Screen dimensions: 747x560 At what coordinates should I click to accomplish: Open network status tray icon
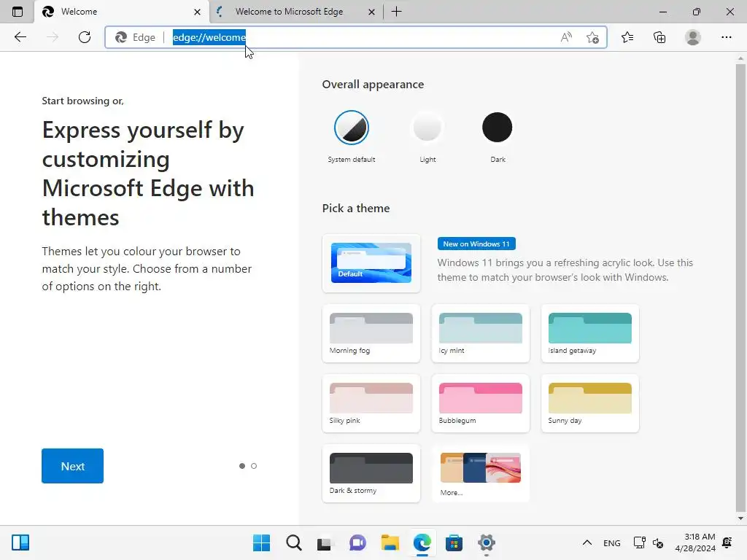(x=639, y=542)
